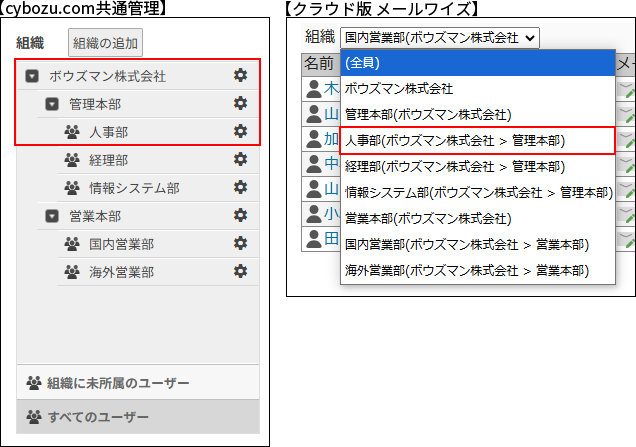Collapse the ボウズマン株式会社 tree node
Viewport: 636px width, 447px height.
[32, 76]
